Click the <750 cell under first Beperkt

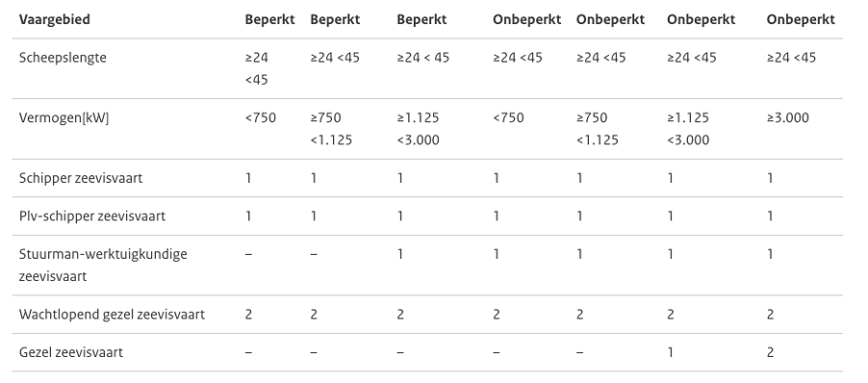click(x=260, y=118)
